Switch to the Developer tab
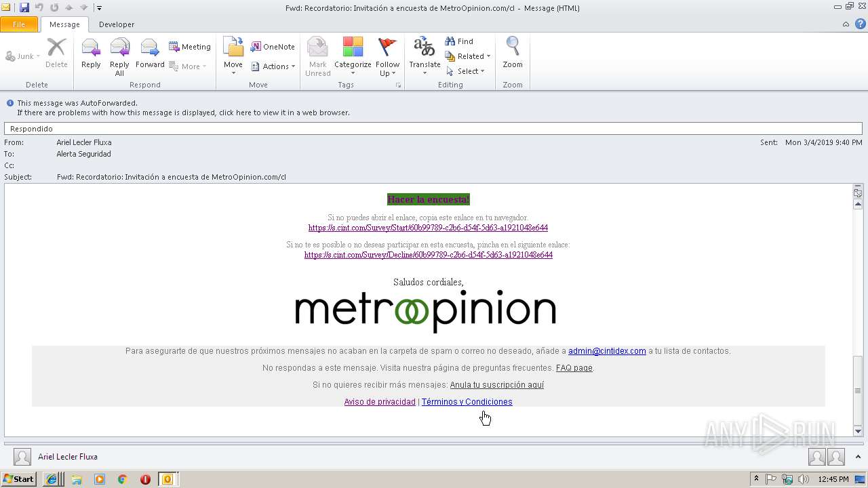868x488 pixels. tap(117, 24)
